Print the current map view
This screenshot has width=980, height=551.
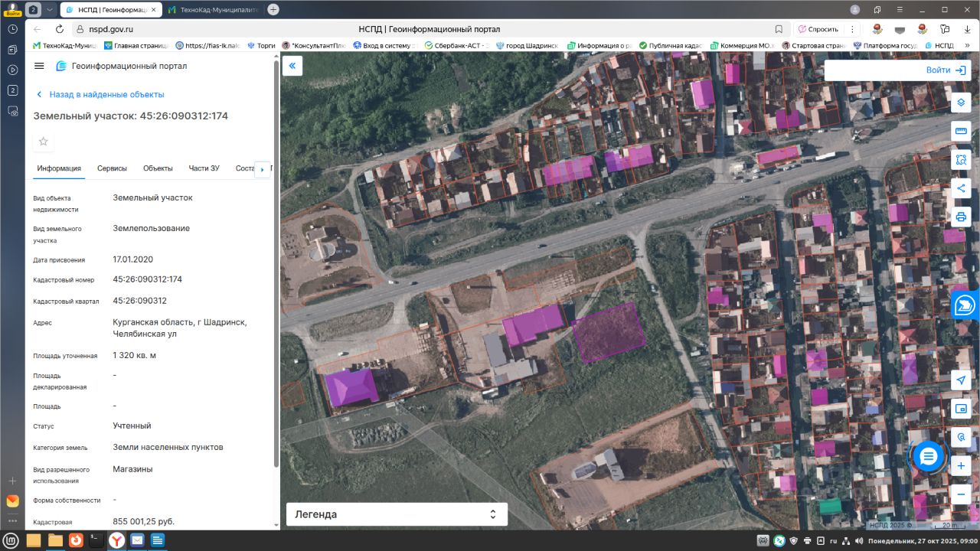(x=961, y=217)
